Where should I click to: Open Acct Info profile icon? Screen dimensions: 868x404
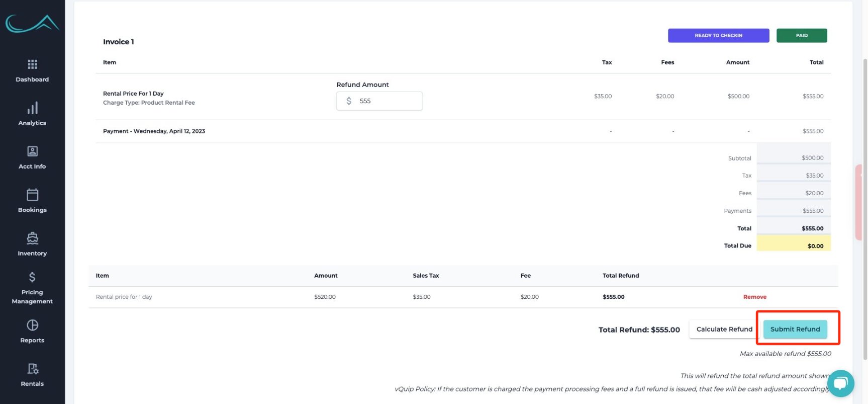point(32,151)
